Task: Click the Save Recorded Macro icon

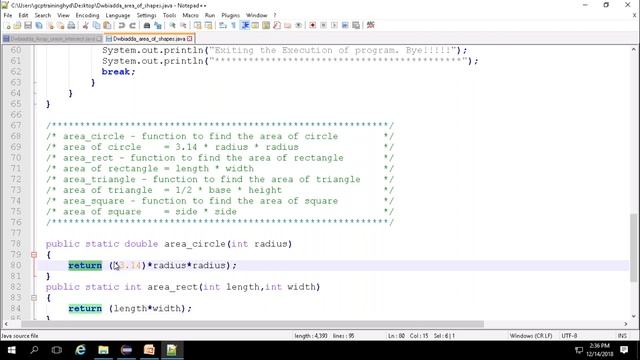Action: [x=356, y=25]
